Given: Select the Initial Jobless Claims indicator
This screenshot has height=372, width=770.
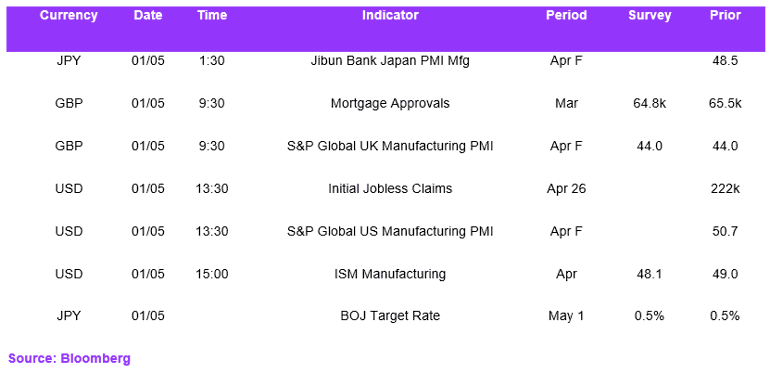Looking at the screenshot, I should (390, 188).
